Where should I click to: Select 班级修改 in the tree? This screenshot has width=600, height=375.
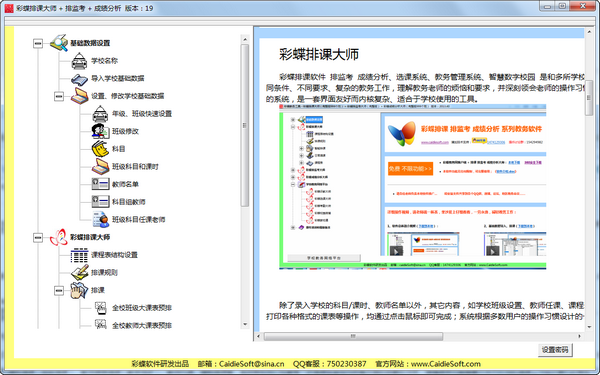125,131
